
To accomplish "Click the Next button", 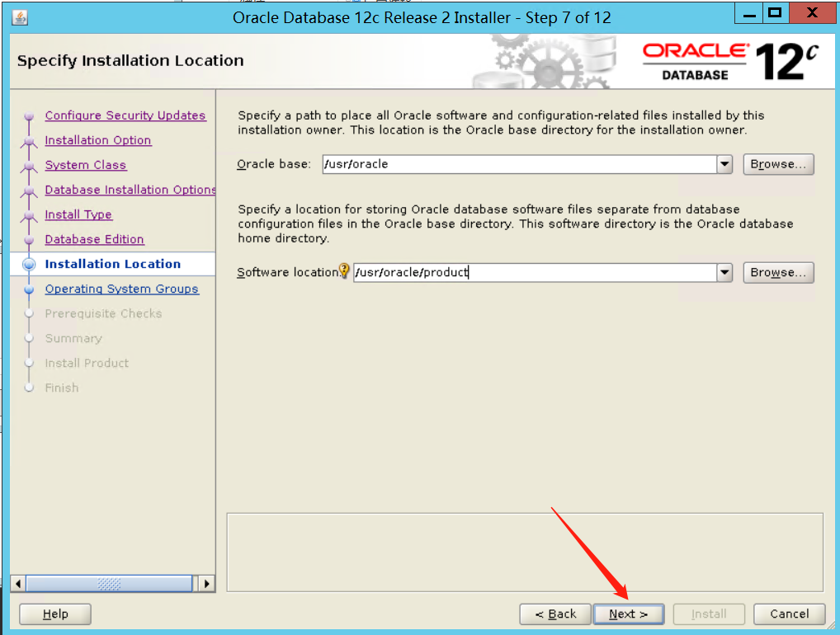I will [x=629, y=614].
